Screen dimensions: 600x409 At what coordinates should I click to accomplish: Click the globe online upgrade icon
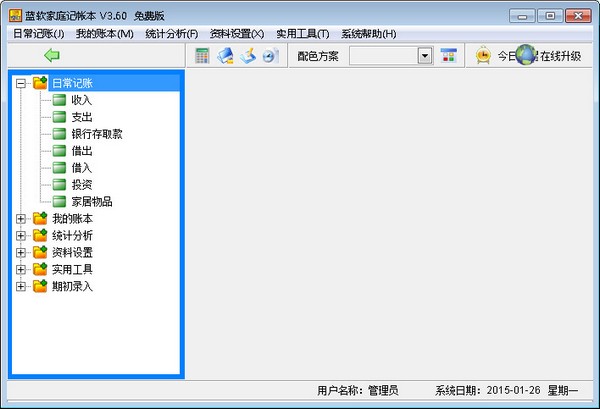click(526, 55)
